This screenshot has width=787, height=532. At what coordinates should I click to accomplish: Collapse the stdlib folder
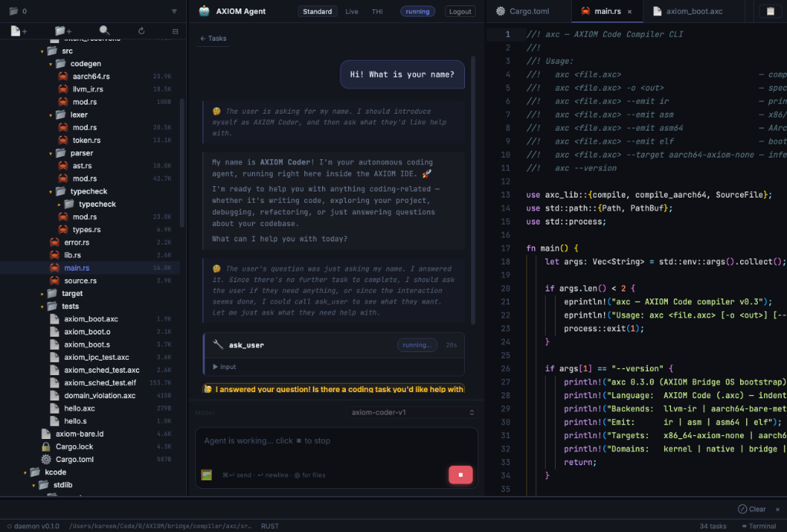click(x=34, y=485)
